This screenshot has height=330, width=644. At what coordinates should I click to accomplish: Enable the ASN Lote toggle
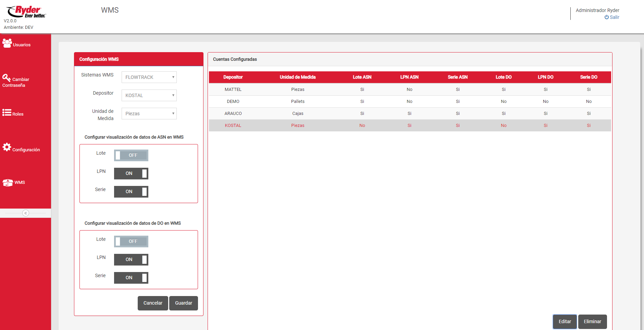click(x=131, y=155)
